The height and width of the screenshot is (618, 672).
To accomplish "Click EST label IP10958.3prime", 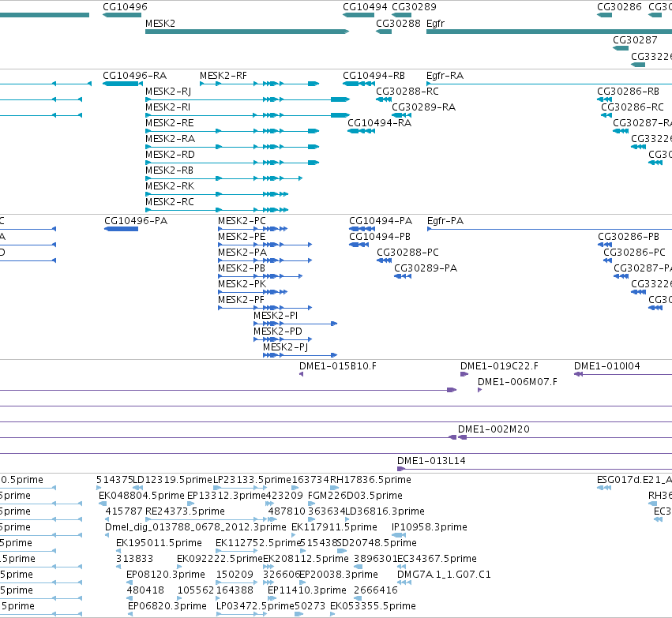I will click(x=430, y=527).
